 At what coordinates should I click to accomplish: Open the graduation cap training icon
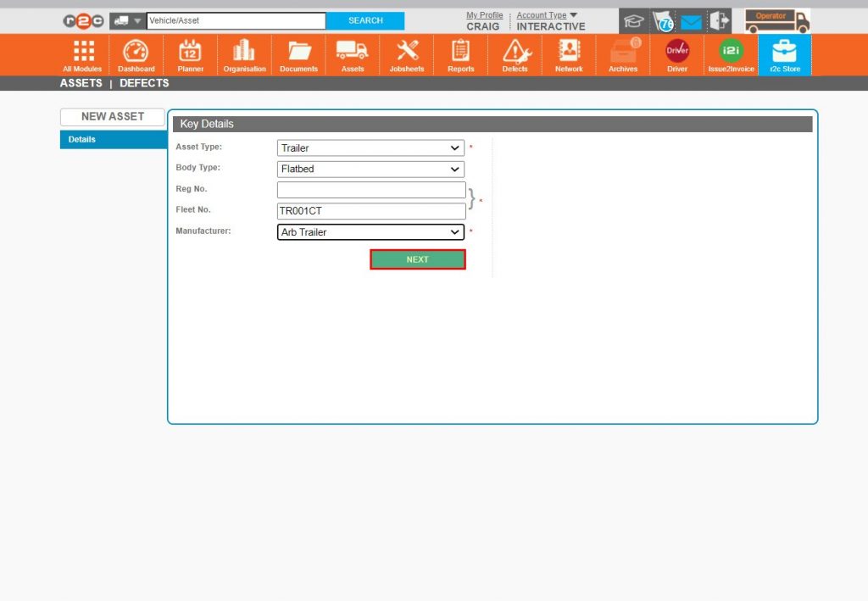pyautogui.click(x=633, y=20)
